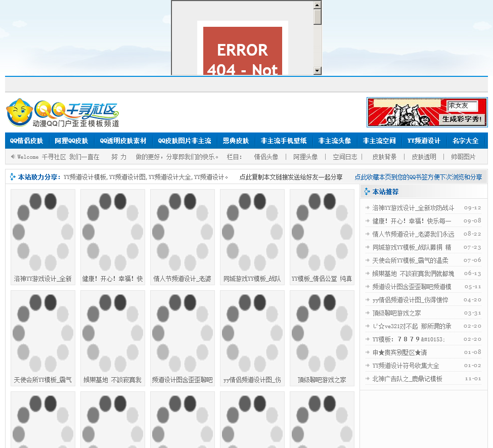Open the sidebar link 顶级聊吧游戏之家
493x448 pixels.
click(396, 313)
